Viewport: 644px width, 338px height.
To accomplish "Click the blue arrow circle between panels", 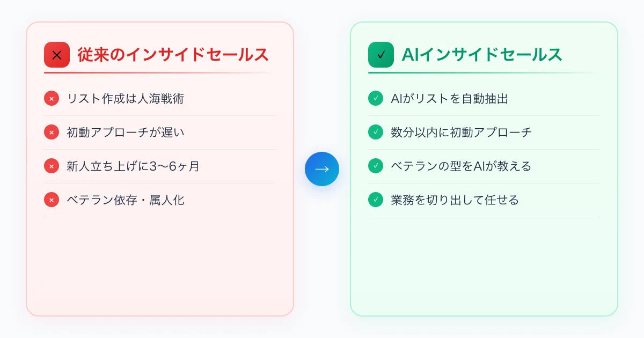I will (322, 169).
